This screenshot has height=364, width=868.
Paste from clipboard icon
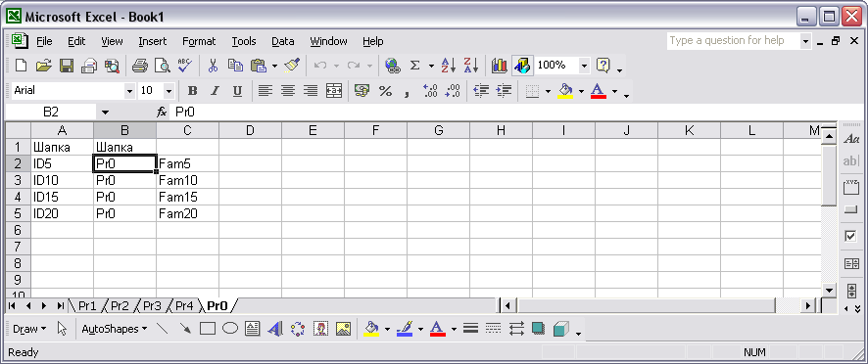(x=258, y=66)
